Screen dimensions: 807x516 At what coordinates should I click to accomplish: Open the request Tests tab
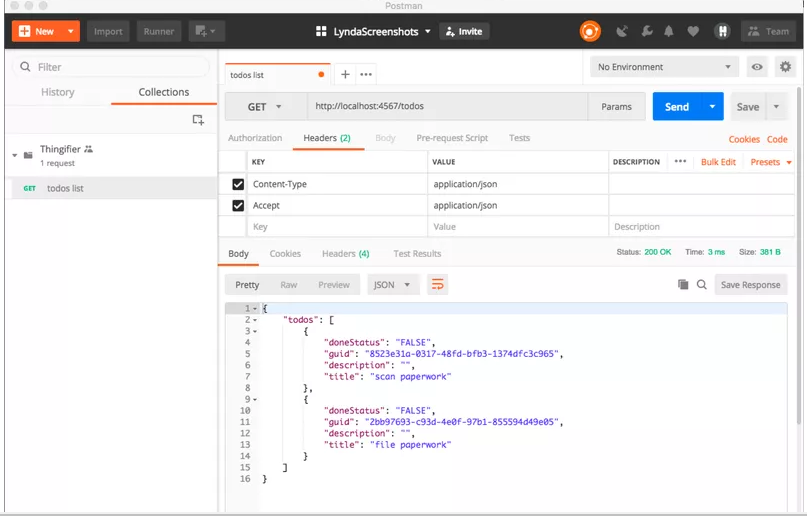click(519, 138)
